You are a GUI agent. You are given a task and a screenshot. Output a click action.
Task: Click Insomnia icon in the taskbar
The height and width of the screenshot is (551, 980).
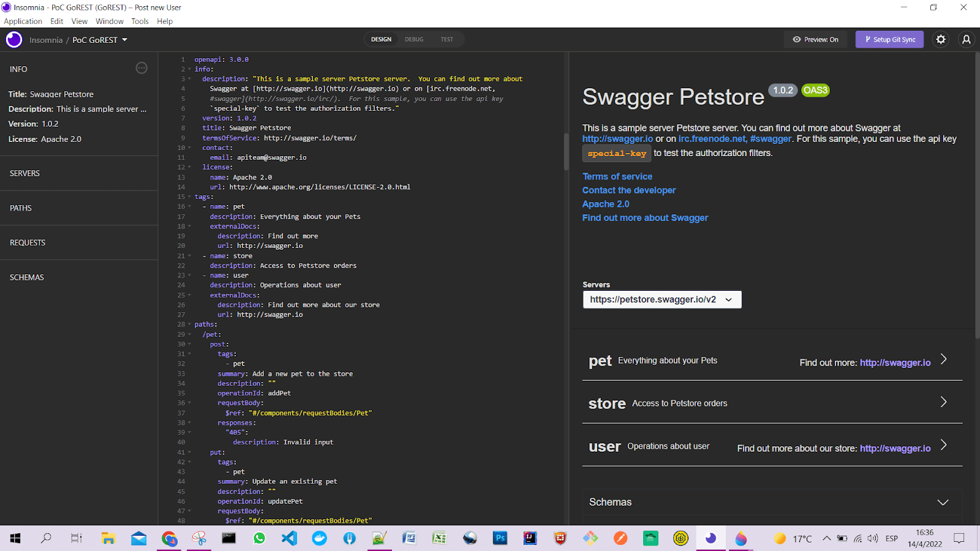(710, 538)
